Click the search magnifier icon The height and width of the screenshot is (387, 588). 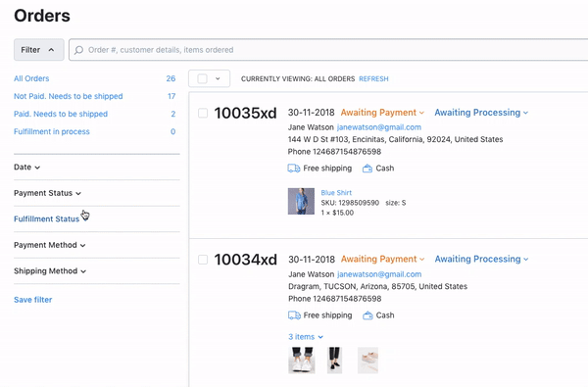78,50
